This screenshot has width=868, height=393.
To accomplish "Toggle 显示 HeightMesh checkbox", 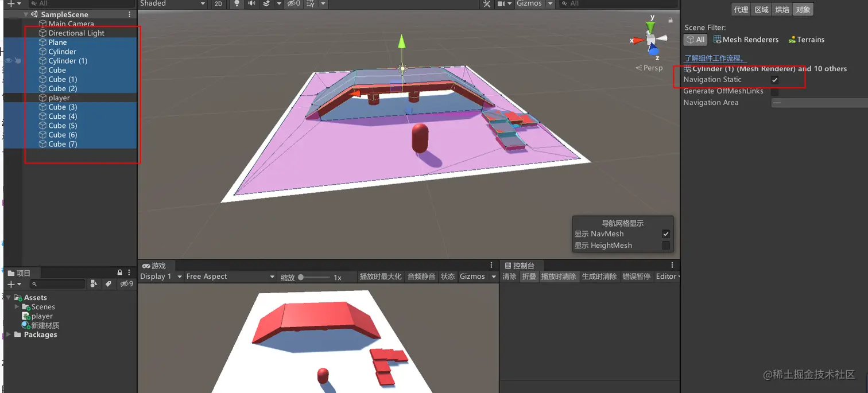I will coord(666,246).
